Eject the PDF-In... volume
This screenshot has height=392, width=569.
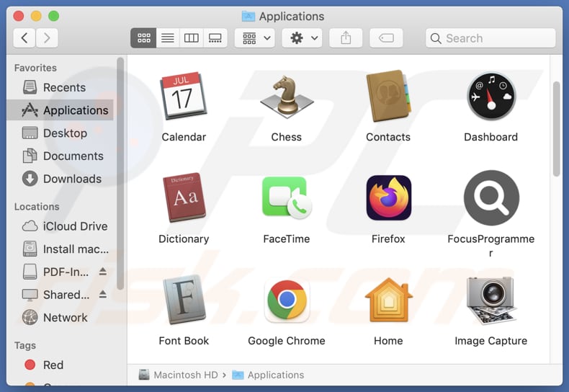coord(103,272)
